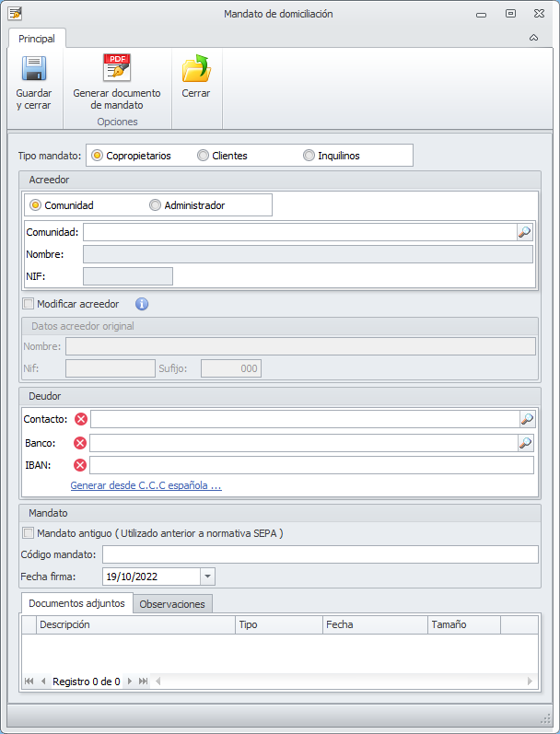Click the Contacto search magnifier icon
560x734 pixels.
(x=526, y=419)
